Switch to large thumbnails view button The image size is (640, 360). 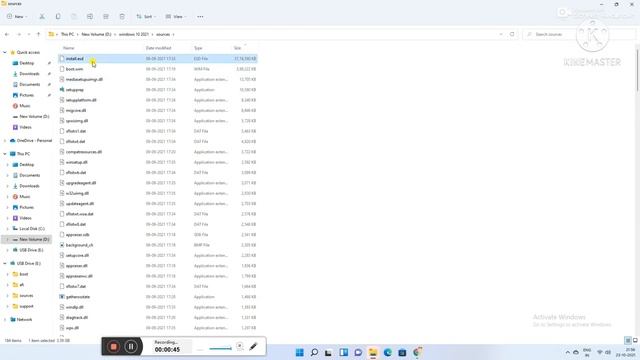pyautogui.click(x=635, y=340)
